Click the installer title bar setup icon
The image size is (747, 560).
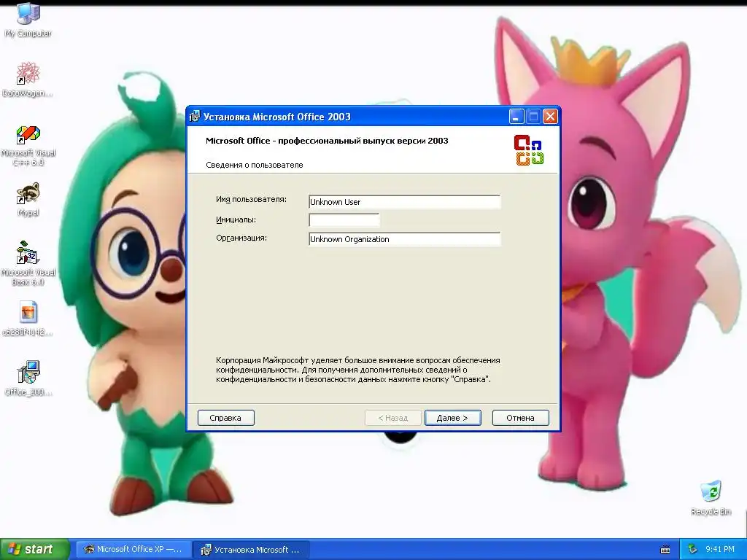pos(195,116)
